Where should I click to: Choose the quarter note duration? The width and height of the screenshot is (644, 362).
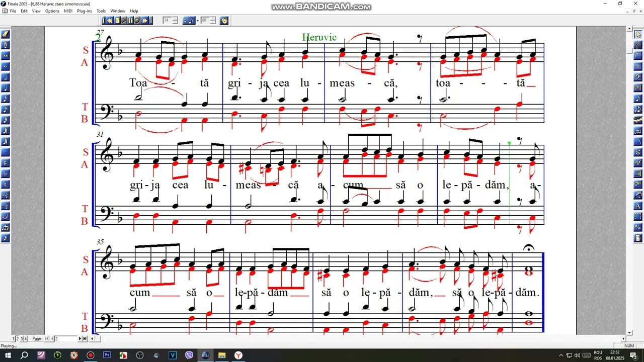coord(6,88)
